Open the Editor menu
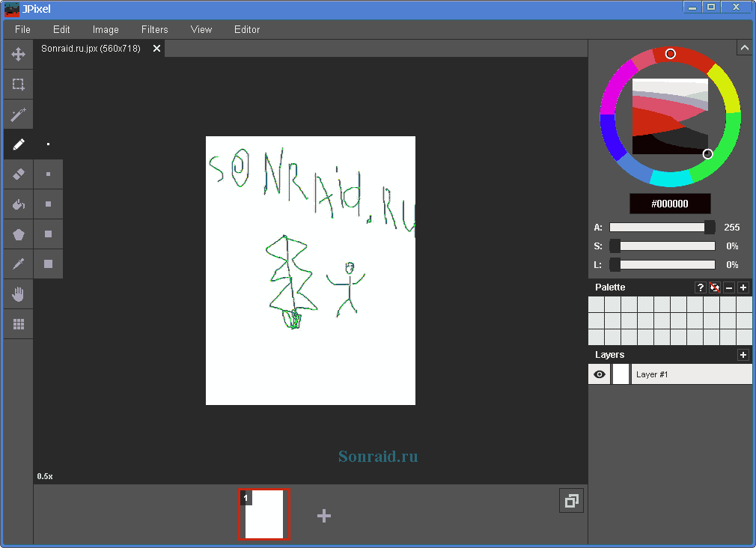This screenshot has width=756, height=548. coord(247,30)
